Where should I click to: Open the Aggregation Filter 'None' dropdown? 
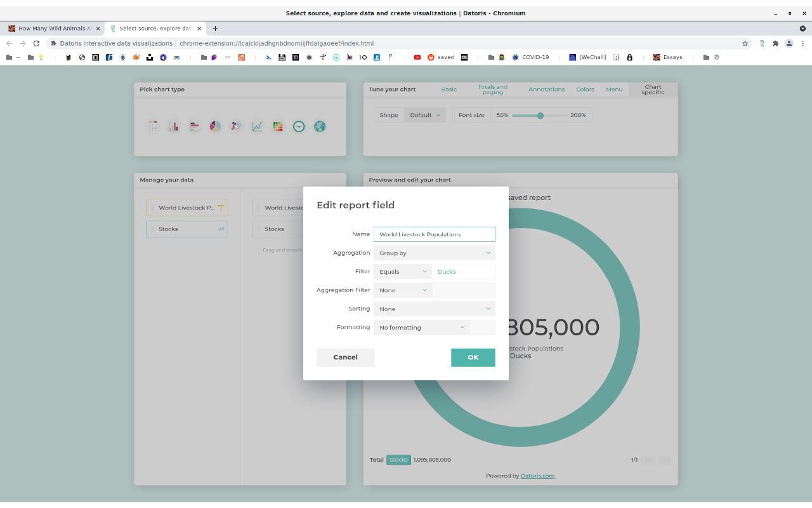(x=403, y=290)
